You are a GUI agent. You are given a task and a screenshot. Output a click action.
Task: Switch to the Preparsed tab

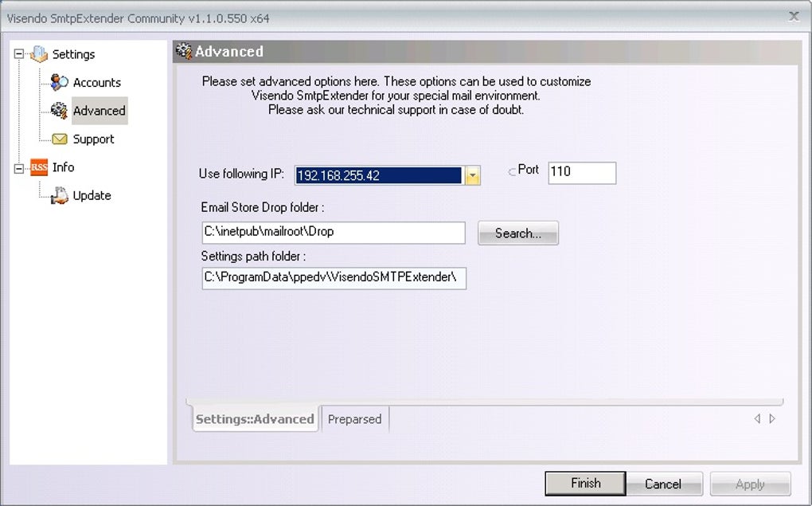(355, 419)
